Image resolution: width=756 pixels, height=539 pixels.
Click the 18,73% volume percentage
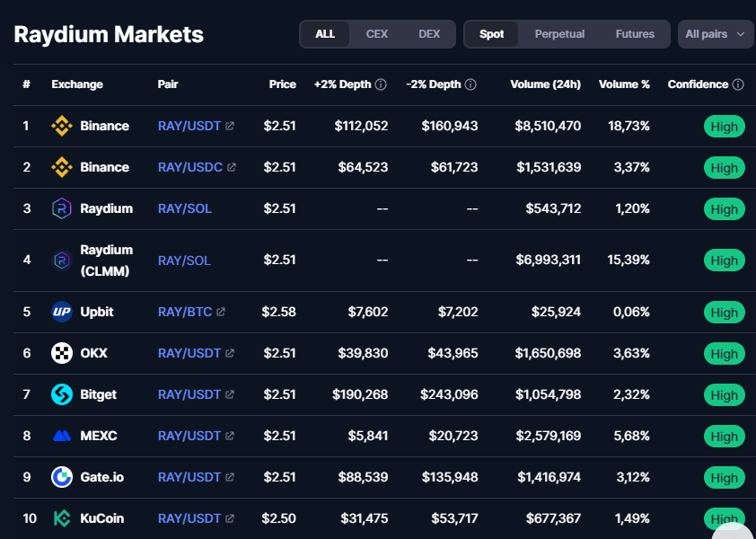629,126
